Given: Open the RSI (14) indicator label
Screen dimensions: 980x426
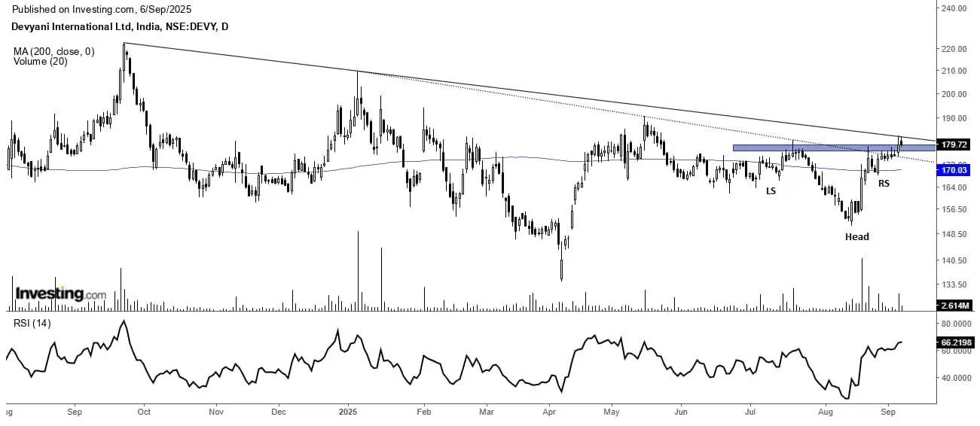Looking at the screenshot, I should point(33,324).
